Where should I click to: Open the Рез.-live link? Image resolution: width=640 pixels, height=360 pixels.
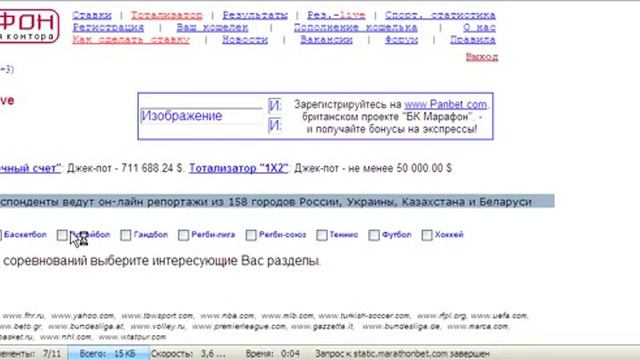[x=336, y=15]
